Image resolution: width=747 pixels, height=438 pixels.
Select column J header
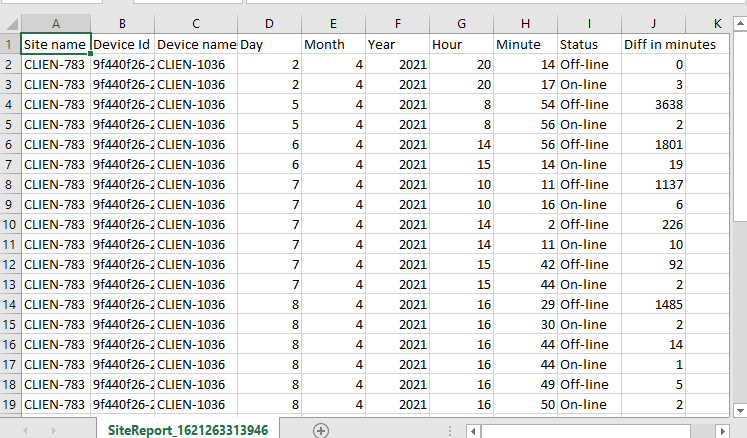click(x=653, y=22)
